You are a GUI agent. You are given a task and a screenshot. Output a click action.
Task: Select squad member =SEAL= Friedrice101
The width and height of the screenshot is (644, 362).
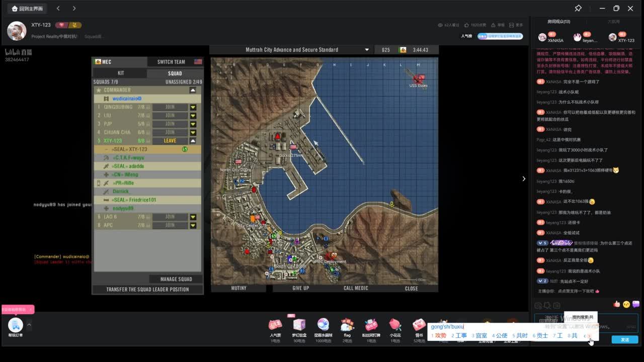point(148,200)
